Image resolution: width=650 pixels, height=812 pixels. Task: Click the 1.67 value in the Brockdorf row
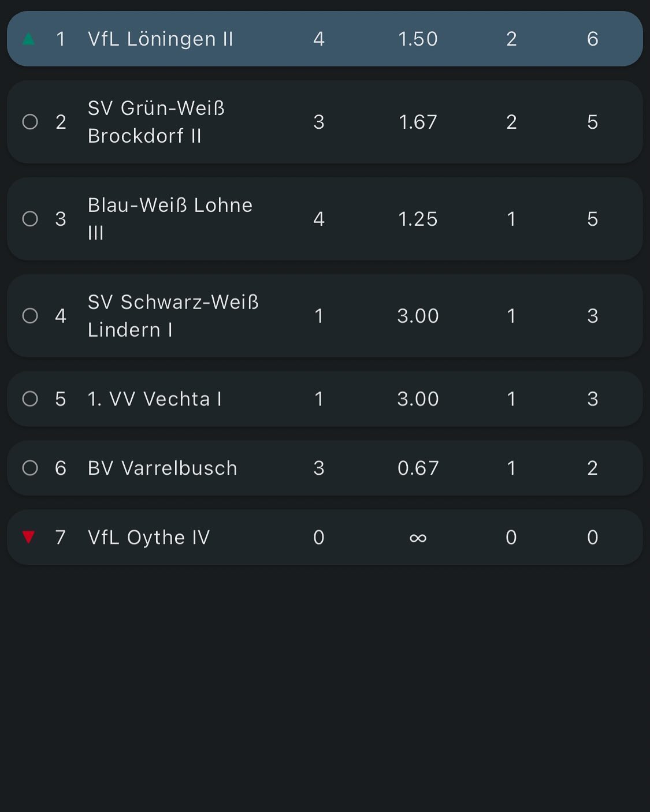[418, 122]
